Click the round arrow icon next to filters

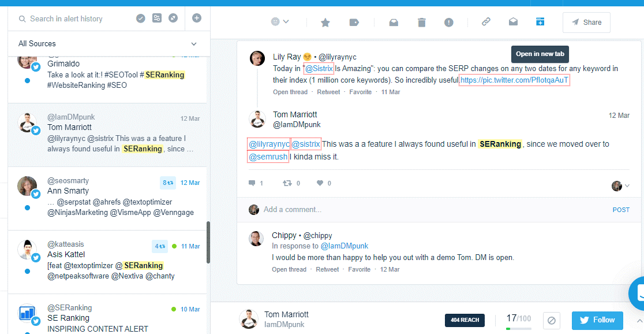[x=173, y=18]
